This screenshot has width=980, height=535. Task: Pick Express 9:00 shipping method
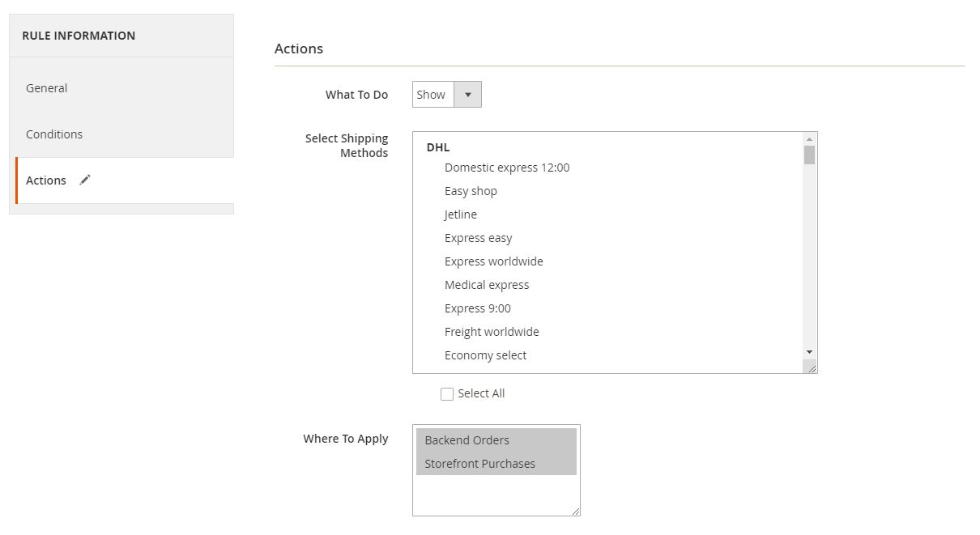coord(477,308)
